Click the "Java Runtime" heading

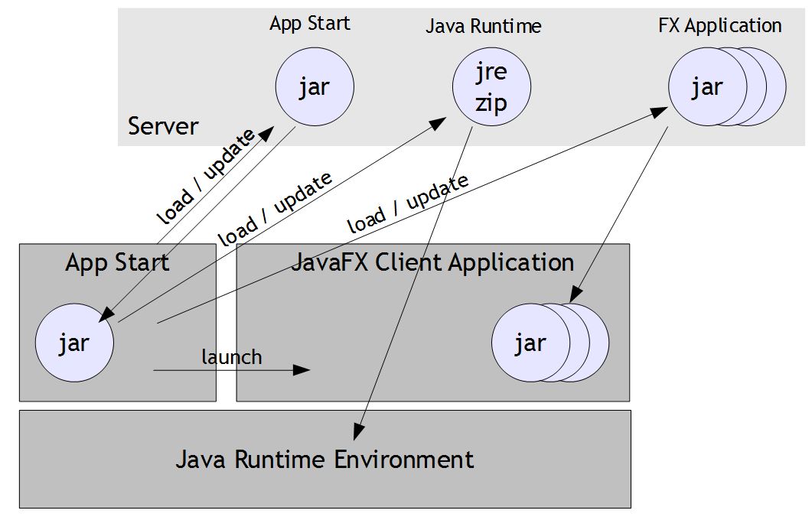(483, 26)
